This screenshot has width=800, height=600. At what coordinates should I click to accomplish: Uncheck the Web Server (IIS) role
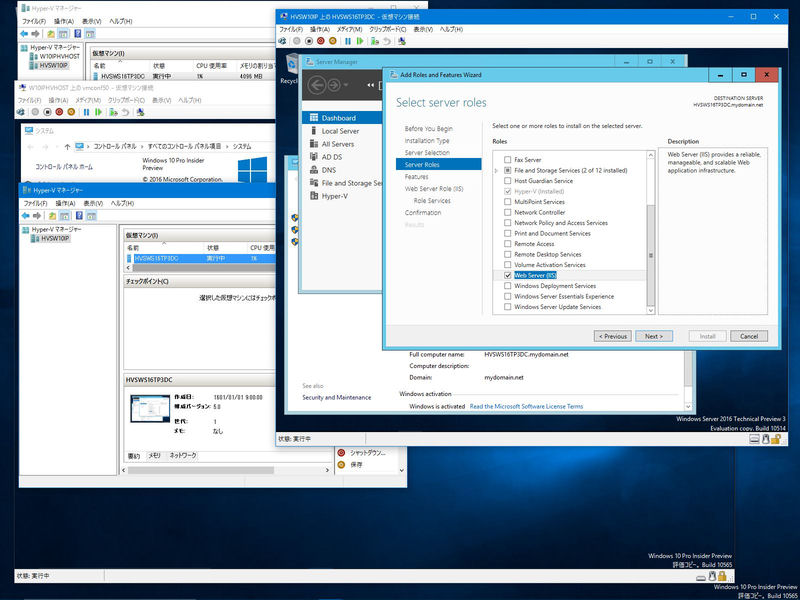(507, 275)
